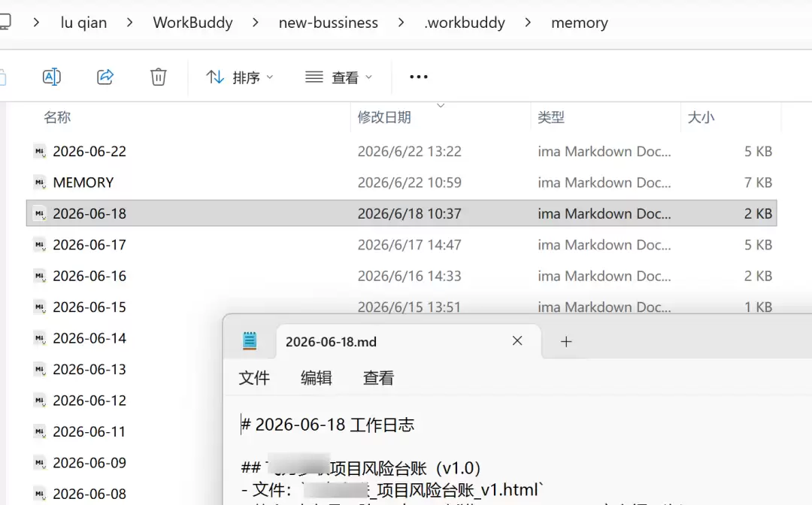This screenshot has width=812, height=505.
Task: Expand chevron after new-bussiness breadcrumb
Action: pyautogui.click(x=401, y=23)
